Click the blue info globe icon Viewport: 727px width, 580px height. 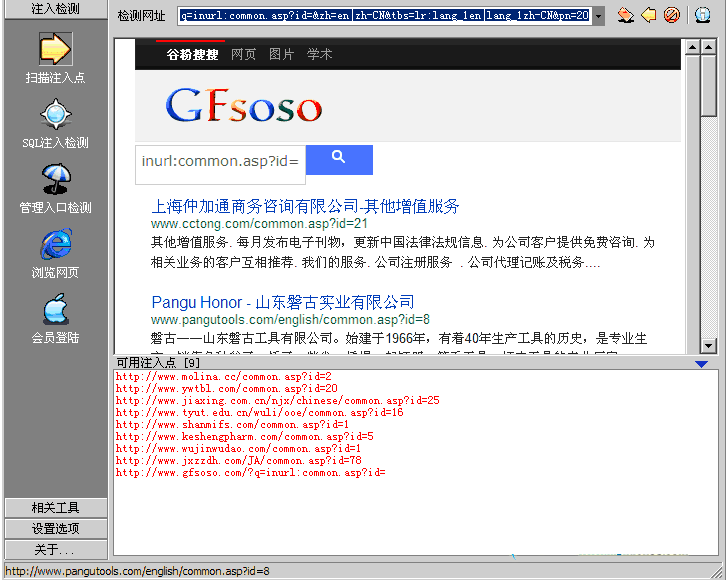click(x=703, y=15)
